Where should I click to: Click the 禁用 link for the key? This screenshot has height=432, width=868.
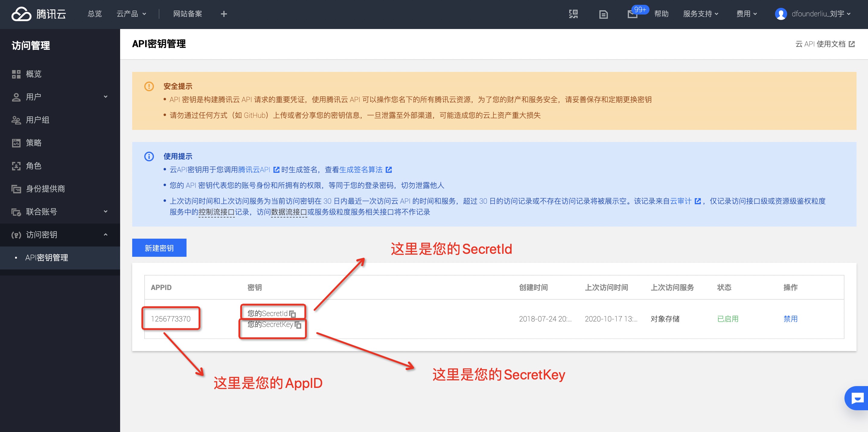[x=790, y=319]
